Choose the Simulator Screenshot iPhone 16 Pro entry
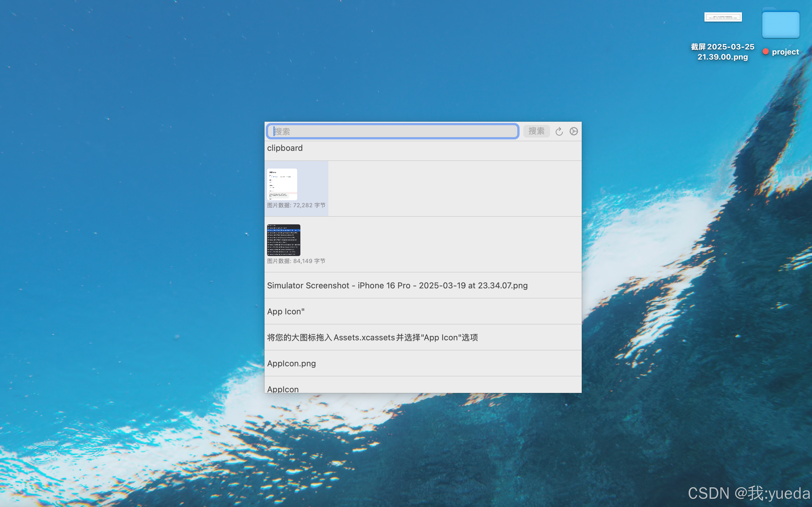The image size is (812, 507). 397,286
